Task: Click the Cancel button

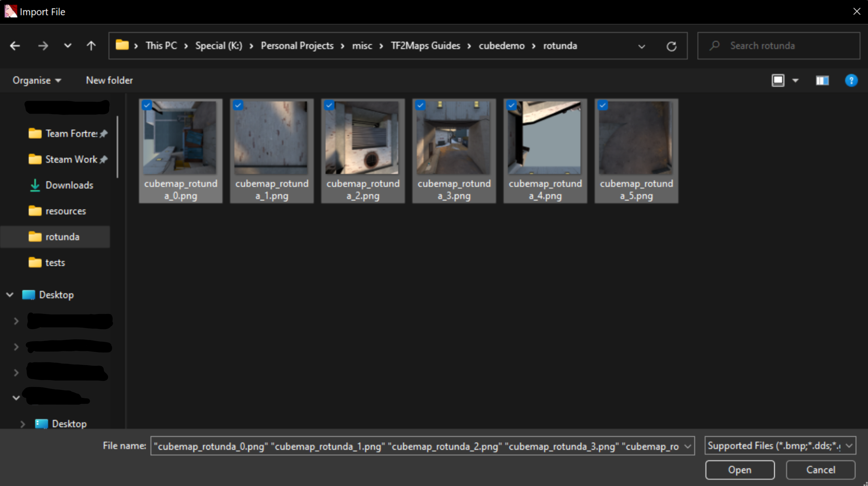Action: pos(820,470)
